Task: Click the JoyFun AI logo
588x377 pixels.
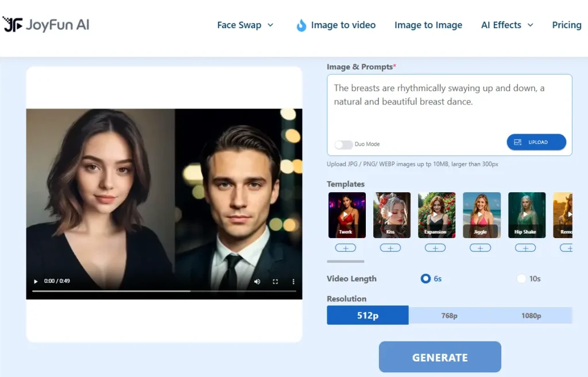Action: click(46, 25)
